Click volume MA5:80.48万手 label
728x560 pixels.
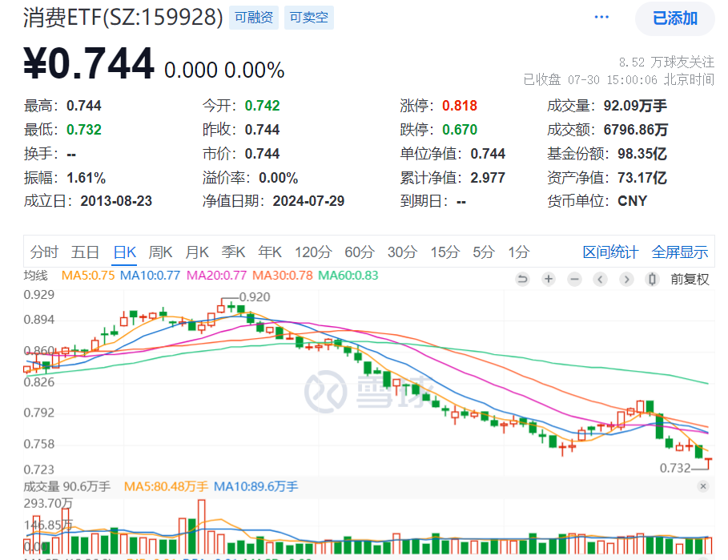pyautogui.click(x=166, y=486)
